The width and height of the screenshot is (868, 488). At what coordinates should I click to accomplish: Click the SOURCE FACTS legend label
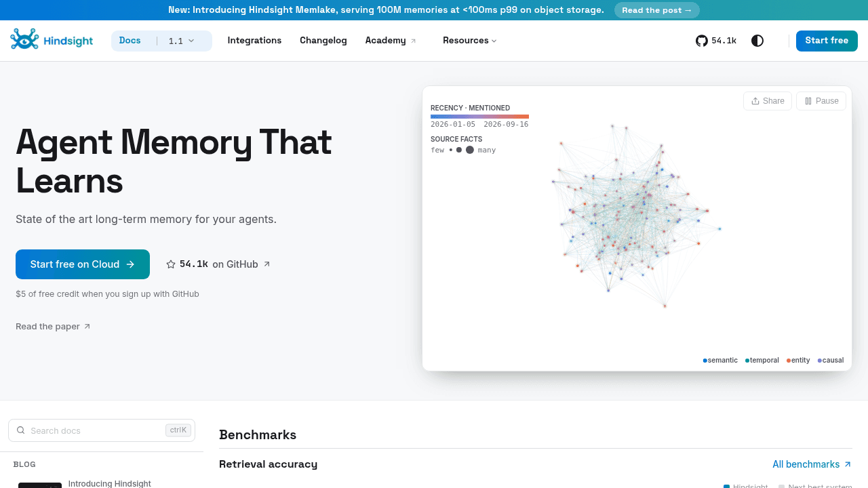click(x=456, y=140)
